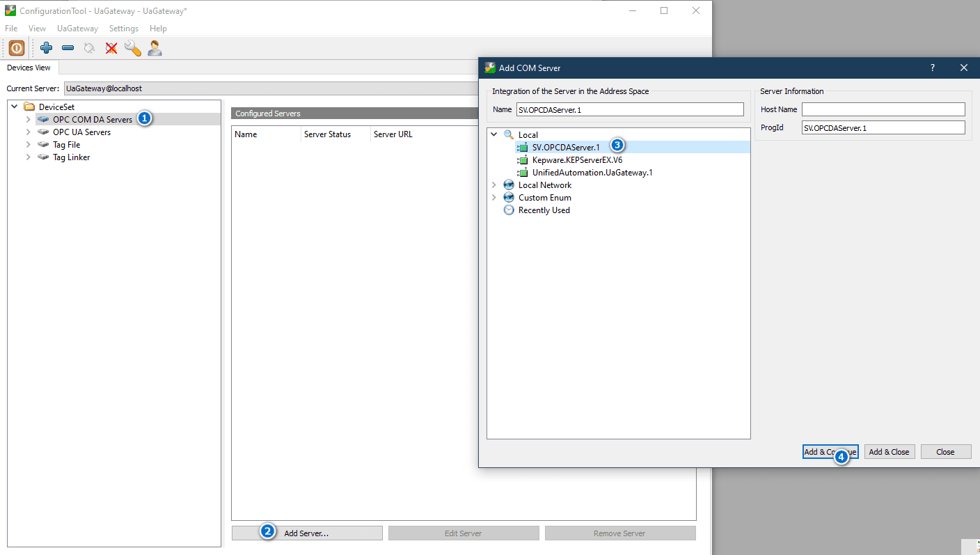980x555 pixels.
Task: Open the File menu
Action: [x=11, y=29]
